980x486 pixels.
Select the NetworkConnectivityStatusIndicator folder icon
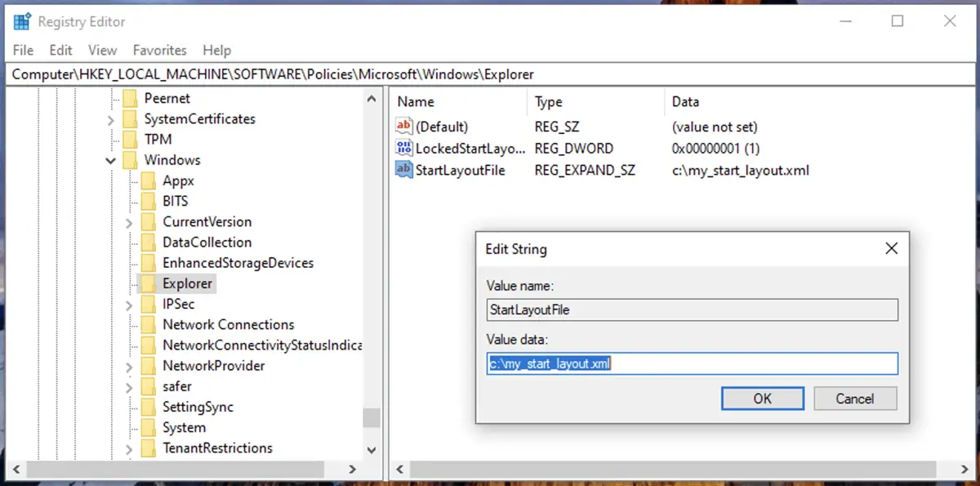pos(148,346)
